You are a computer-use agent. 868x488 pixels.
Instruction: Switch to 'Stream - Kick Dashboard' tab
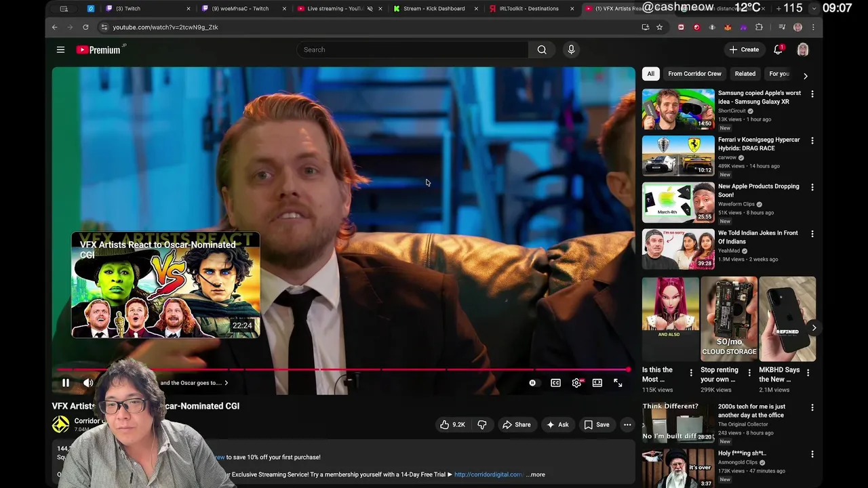point(435,9)
